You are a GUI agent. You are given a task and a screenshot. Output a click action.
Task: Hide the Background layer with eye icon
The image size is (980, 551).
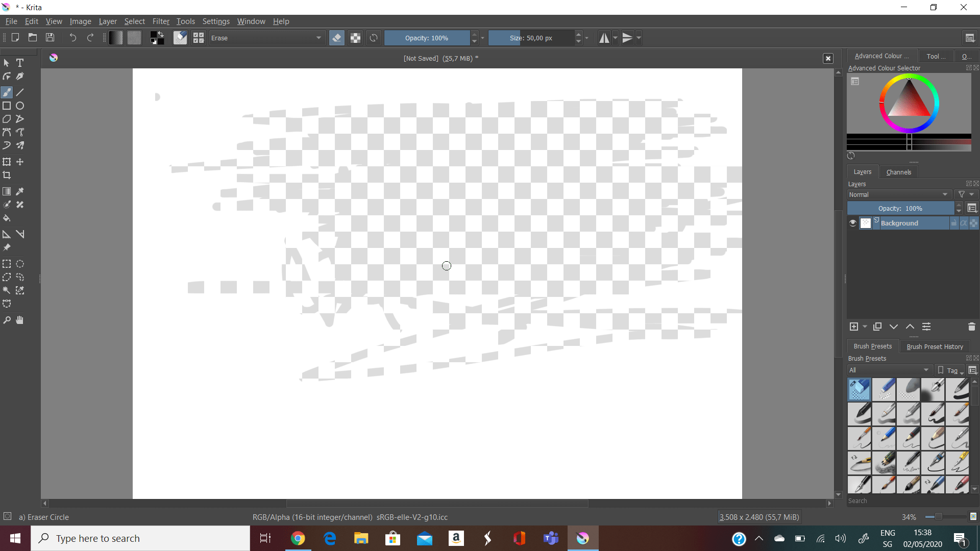852,223
